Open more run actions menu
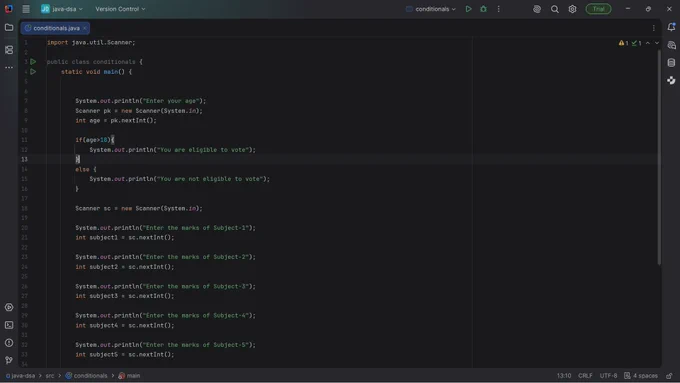Viewport: 680px width, 383px height. 499,9
